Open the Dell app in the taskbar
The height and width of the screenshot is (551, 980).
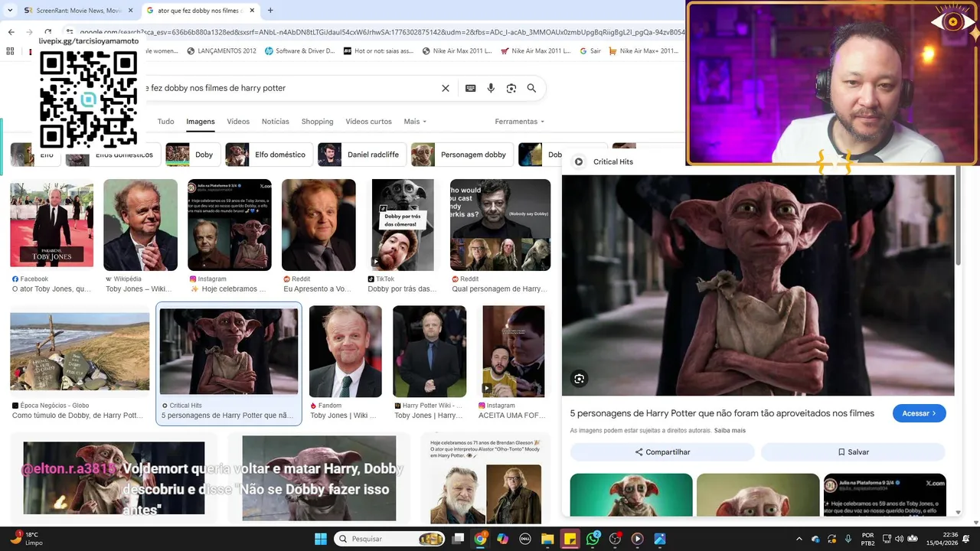[525, 539]
